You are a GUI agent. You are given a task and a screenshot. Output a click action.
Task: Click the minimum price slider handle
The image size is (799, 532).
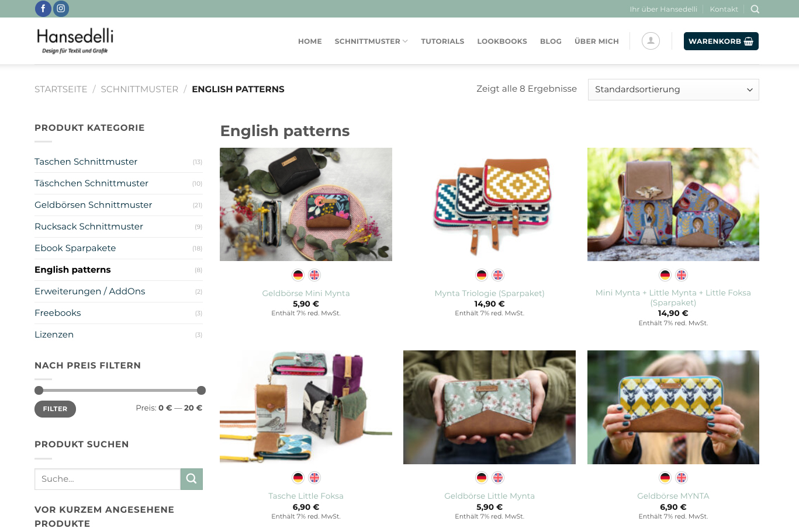[x=39, y=391]
